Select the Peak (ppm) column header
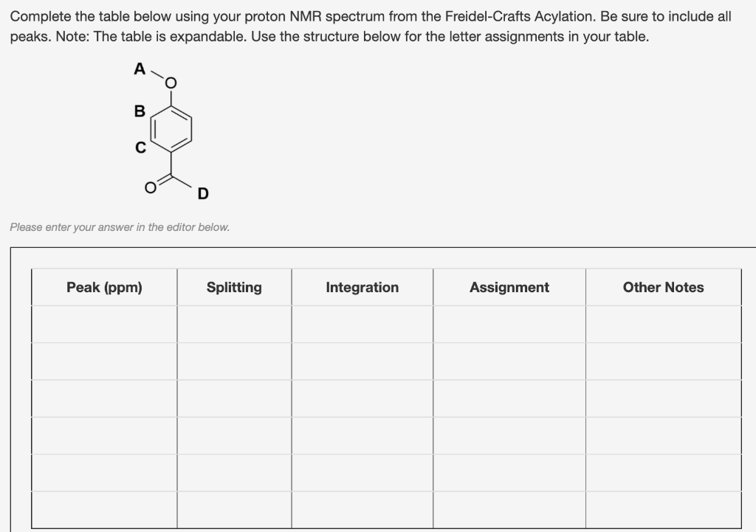This screenshot has height=532, width=756. coord(103,287)
